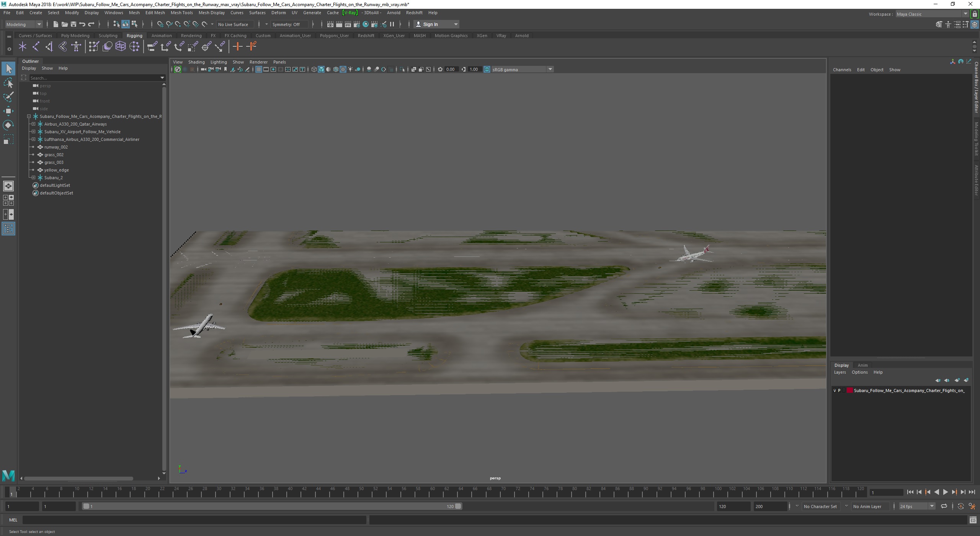Activate the Lasso select tool

[8, 83]
